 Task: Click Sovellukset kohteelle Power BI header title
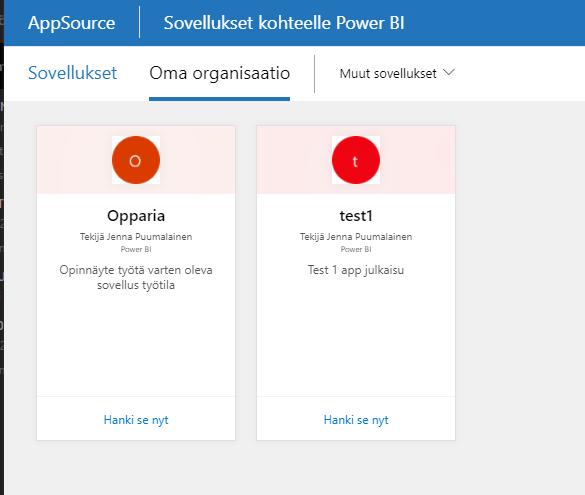[x=284, y=23]
